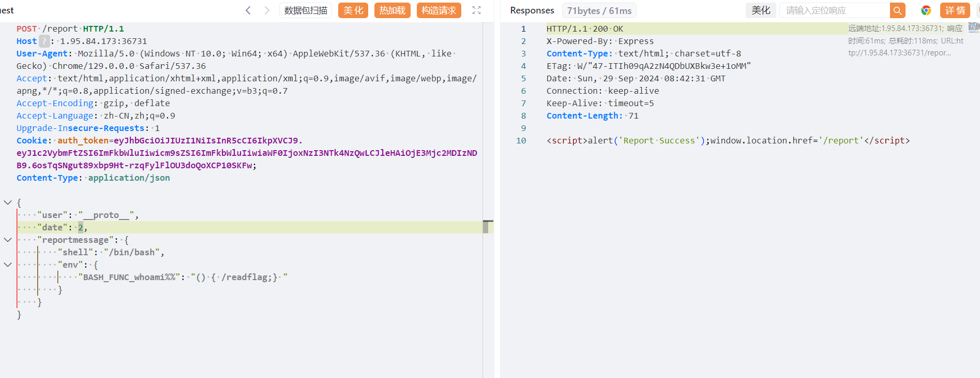980x378 pixels.
Task: Click line number 10 in response gutter
Action: (x=521, y=140)
